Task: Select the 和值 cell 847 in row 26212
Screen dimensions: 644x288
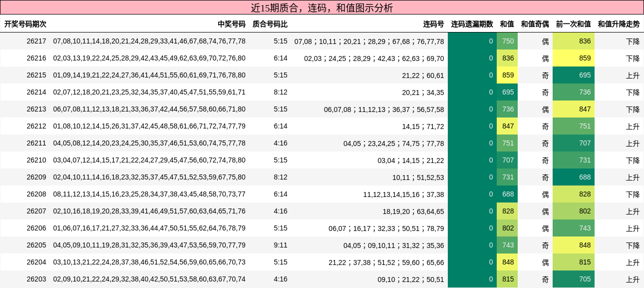Action: tap(507, 126)
